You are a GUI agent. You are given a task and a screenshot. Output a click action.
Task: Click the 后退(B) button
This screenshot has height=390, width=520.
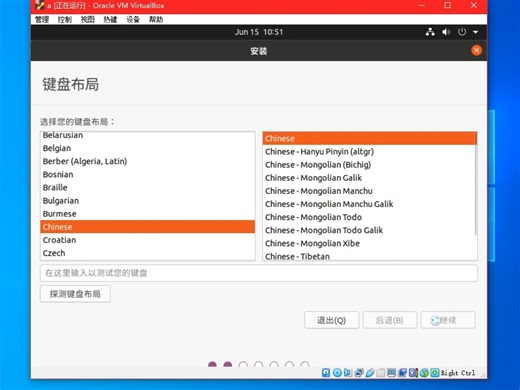[390, 320]
